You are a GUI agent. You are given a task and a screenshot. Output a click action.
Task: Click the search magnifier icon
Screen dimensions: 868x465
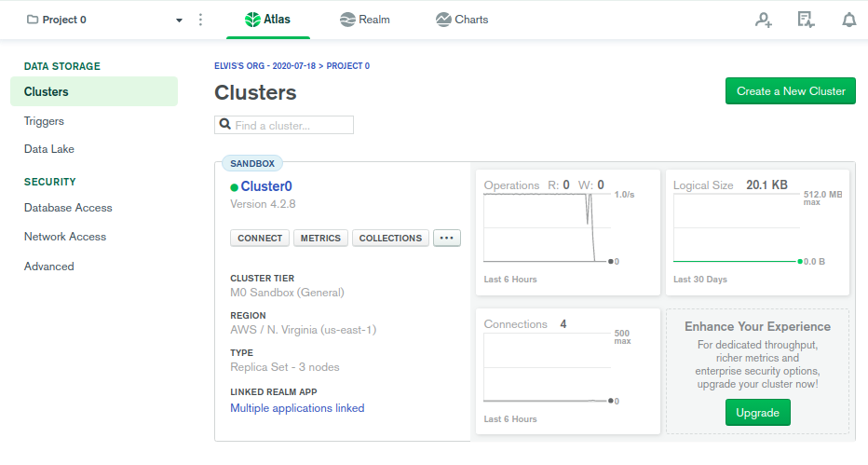pos(224,124)
